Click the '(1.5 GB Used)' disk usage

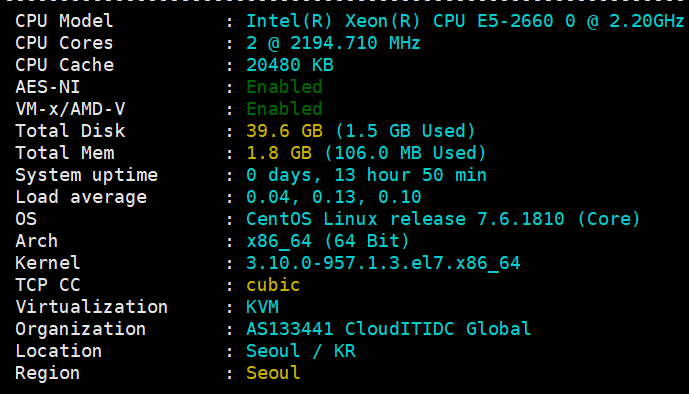tap(405, 130)
